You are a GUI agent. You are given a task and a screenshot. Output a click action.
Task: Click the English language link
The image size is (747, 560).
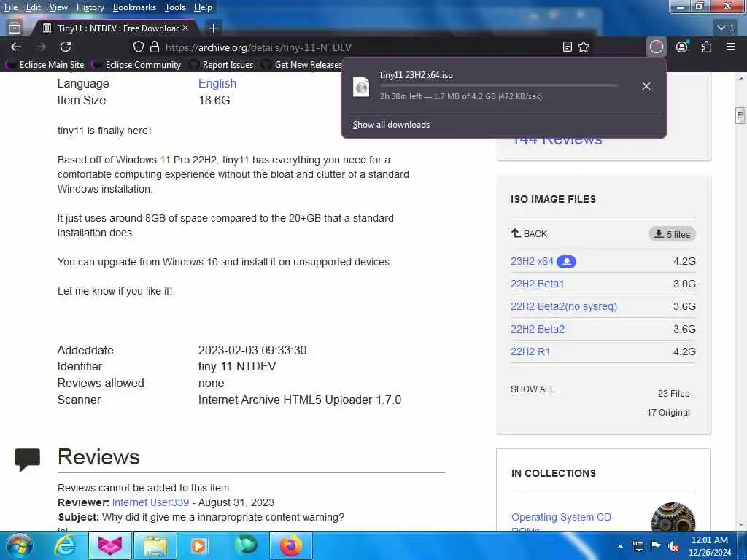(217, 83)
